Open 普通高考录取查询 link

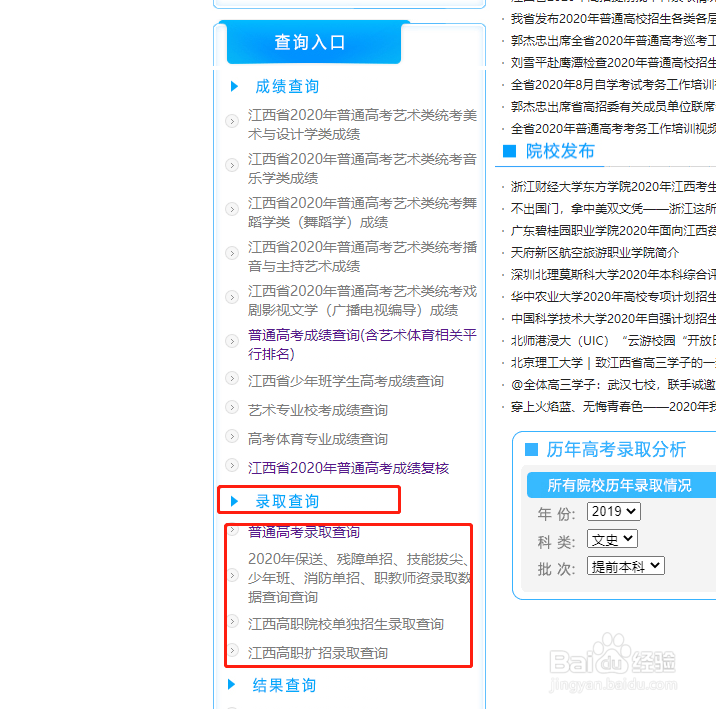tap(304, 532)
